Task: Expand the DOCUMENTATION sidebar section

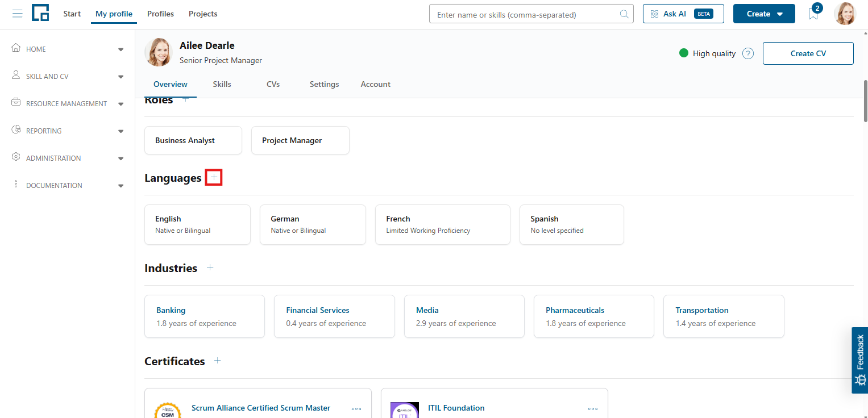Action: 121,186
